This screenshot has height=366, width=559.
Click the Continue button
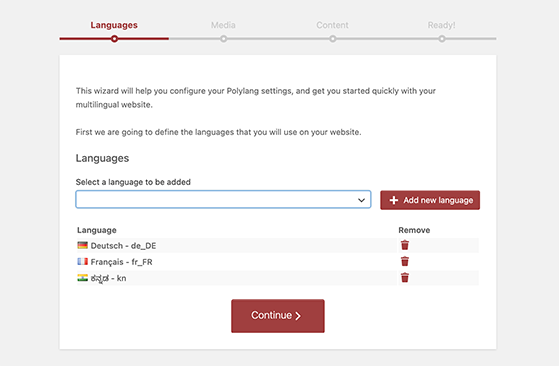[x=278, y=316]
